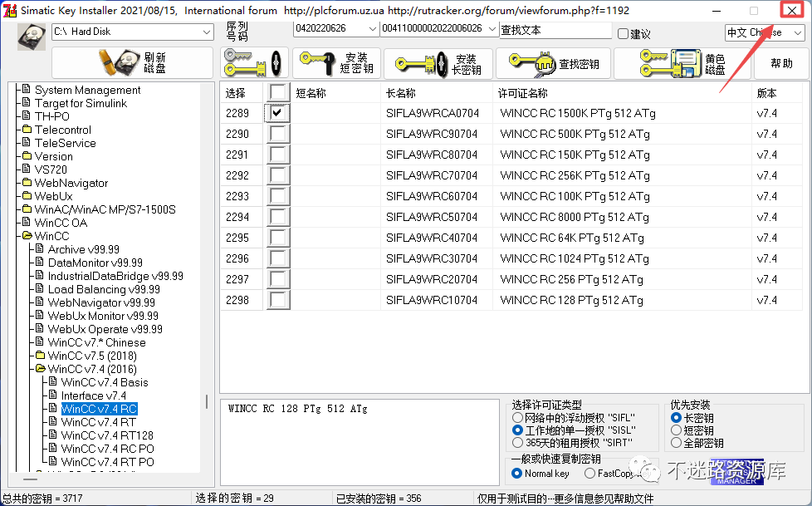Click document icon beside VS720
The width and height of the screenshot is (812, 506).
[x=27, y=169]
